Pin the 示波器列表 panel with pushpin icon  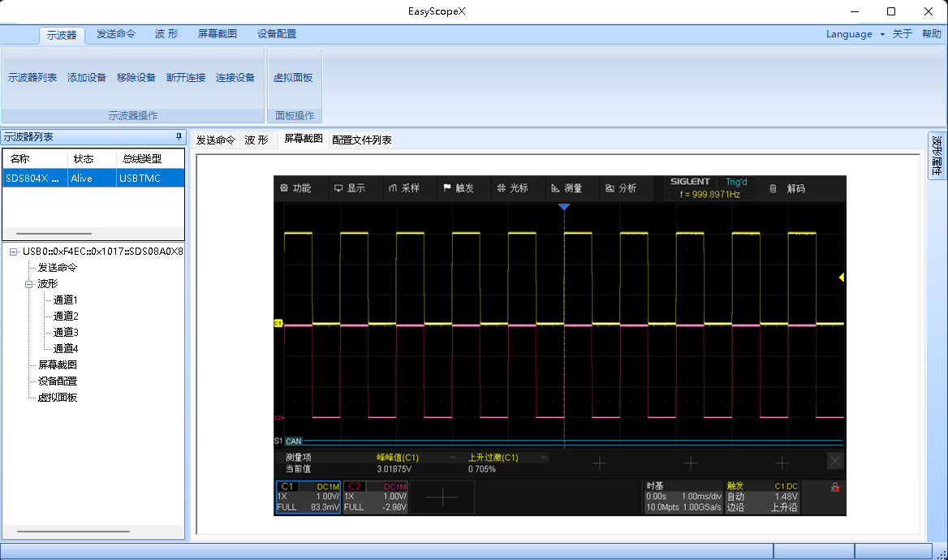click(x=179, y=136)
